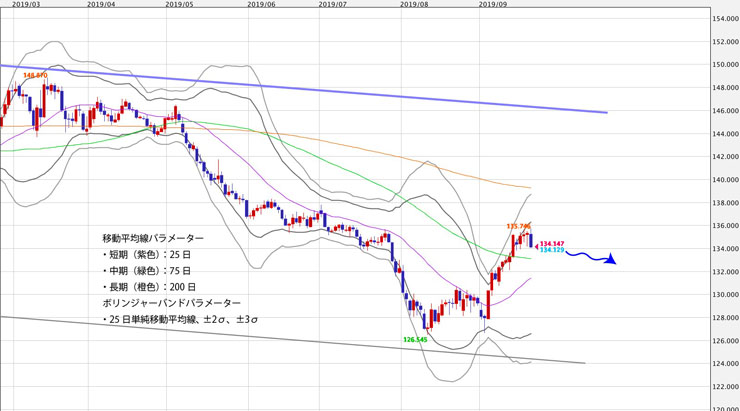Click the 移動平均線パラメーター heading text

click(153, 238)
